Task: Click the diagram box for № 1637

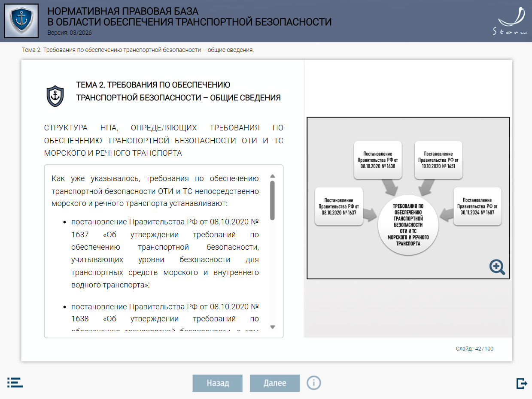Action: point(339,206)
